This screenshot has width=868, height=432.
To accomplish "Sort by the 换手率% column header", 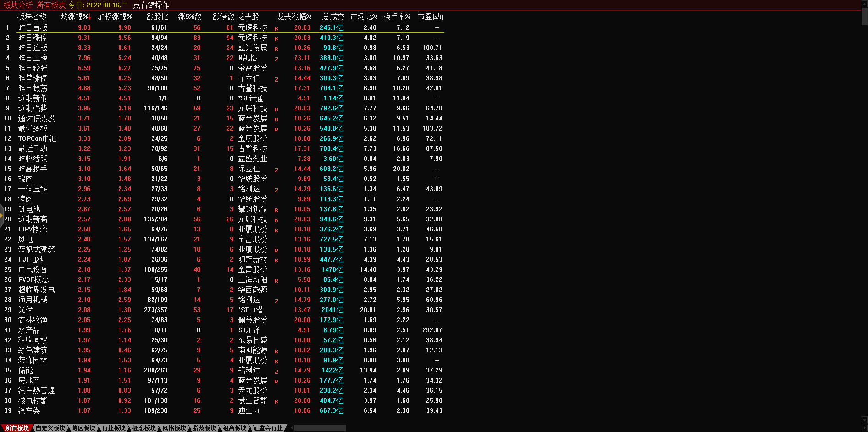I will coord(397,16).
